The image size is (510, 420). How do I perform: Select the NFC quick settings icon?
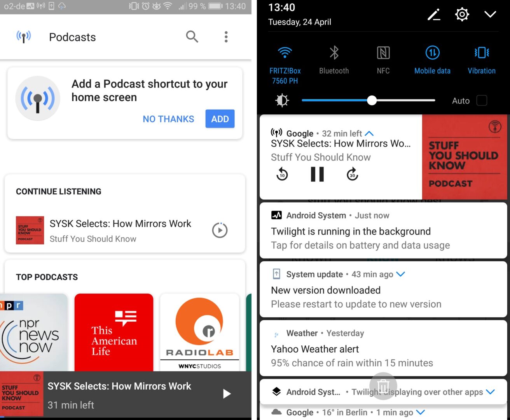[383, 52]
